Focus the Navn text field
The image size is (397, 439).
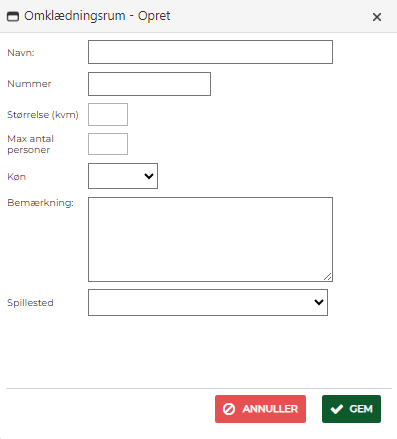[210, 52]
